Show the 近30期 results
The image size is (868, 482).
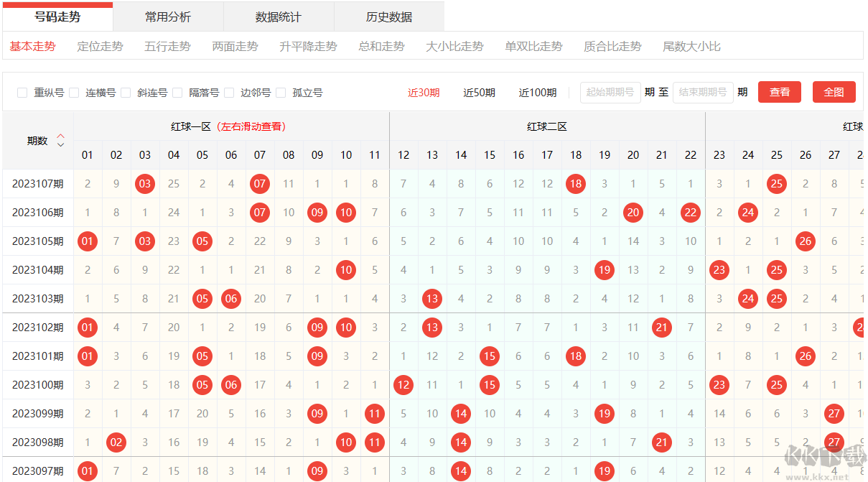click(424, 93)
